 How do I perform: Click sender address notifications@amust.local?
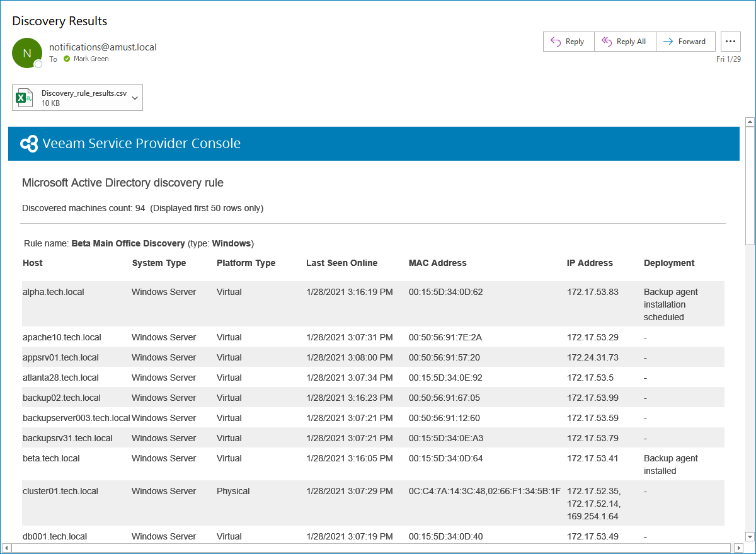(x=103, y=47)
